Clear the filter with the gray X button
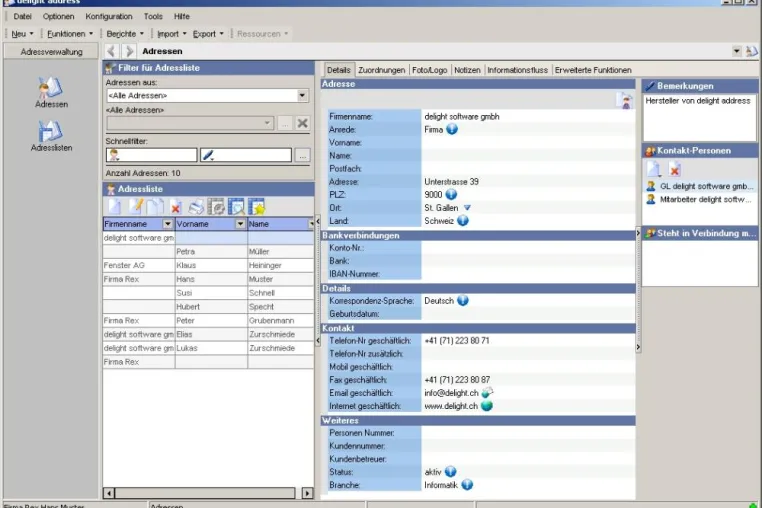The height and width of the screenshot is (508, 762). (302, 123)
